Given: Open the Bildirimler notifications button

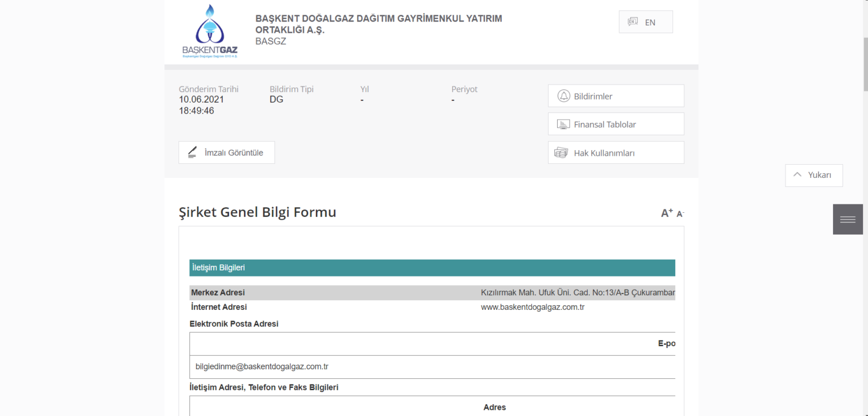Looking at the screenshot, I should pyautogui.click(x=616, y=96).
